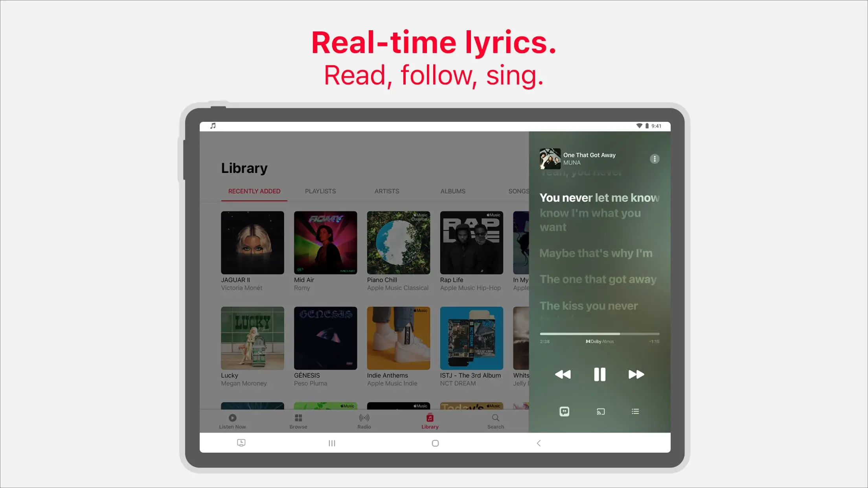
Task: Skip forward using fast-forward icon
Action: (x=636, y=374)
